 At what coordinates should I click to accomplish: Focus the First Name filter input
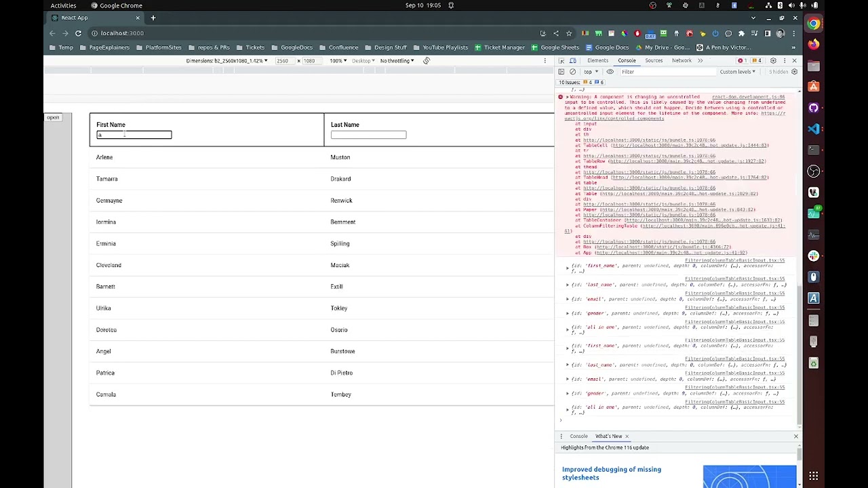tap(134, 135)
